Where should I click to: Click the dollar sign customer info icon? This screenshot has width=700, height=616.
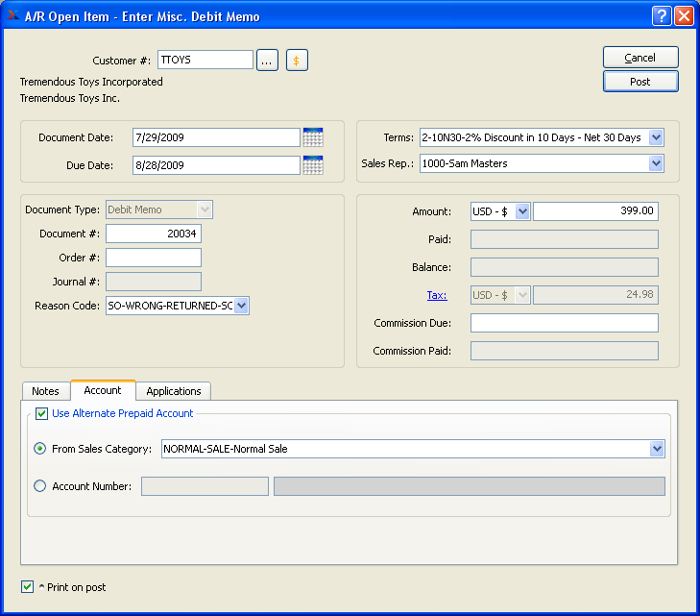(x=297, y=61)
